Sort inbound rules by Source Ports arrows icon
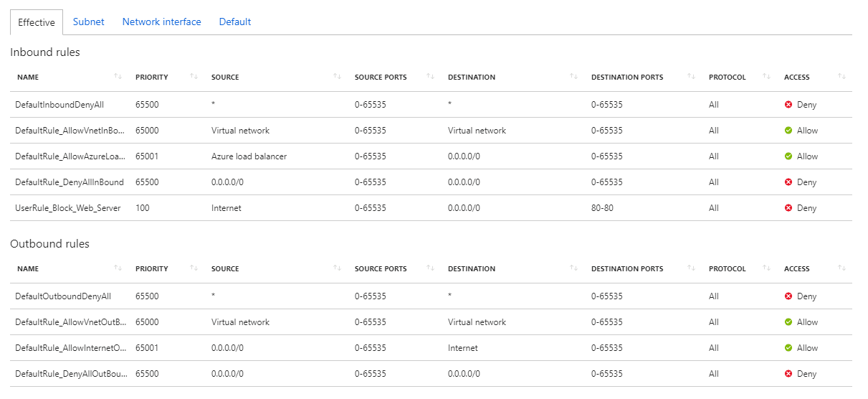 430,77
